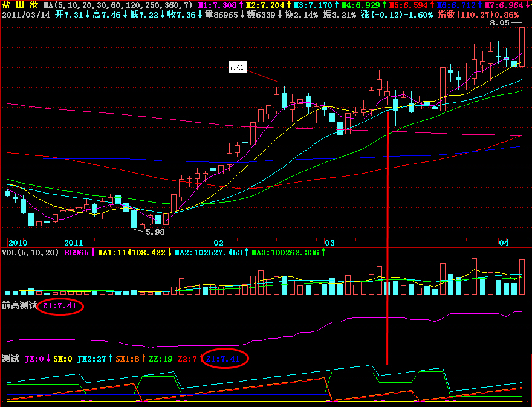The height and width of the screenshot is (407, 532).
Task: Click the JX2:27 cyan indicator value
Action: [92, 359]
